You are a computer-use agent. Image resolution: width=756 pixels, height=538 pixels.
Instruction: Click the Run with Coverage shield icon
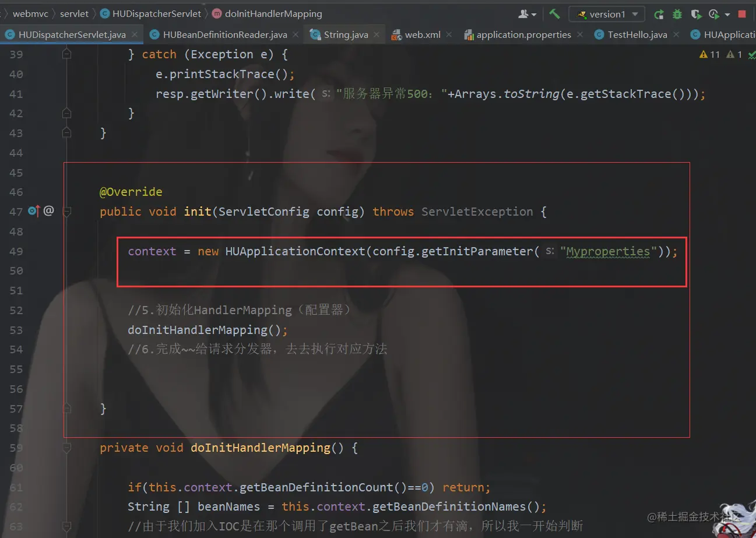pos(696,14)
